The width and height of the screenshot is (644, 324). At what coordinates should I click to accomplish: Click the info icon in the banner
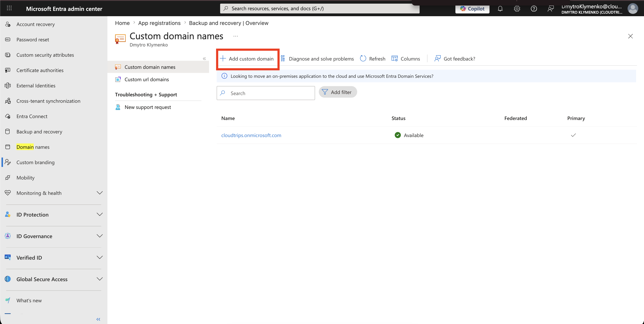224,76
